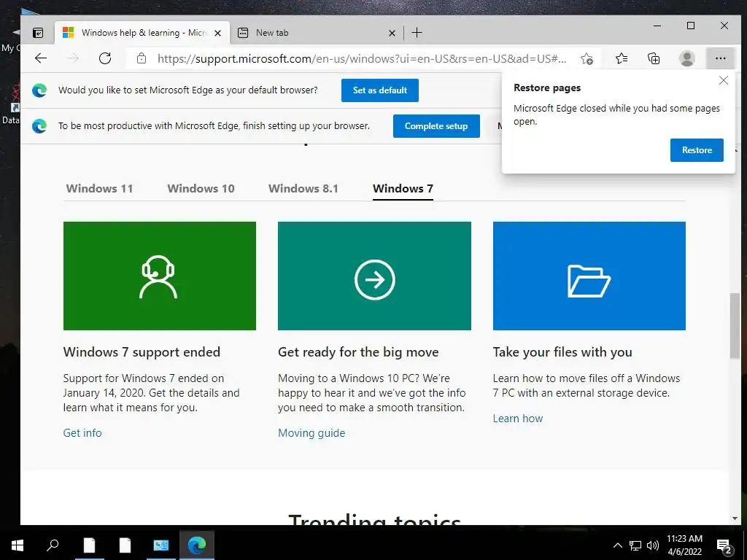Click the Complete setup button
747x560 pixels.
click(x=436, y=126)
